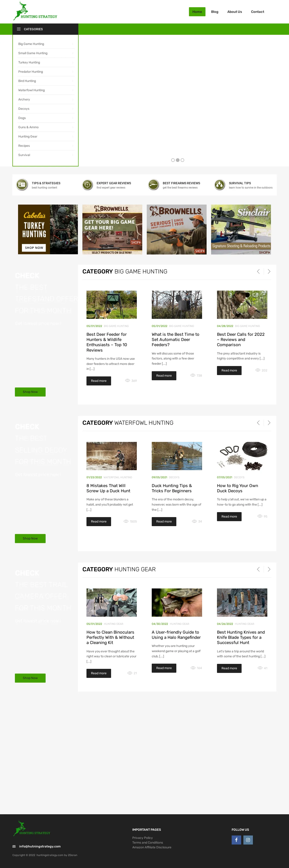Click the Tips & Strategies round icon
The height and width of the screenshot is (868, 289).
coord(22,185)
